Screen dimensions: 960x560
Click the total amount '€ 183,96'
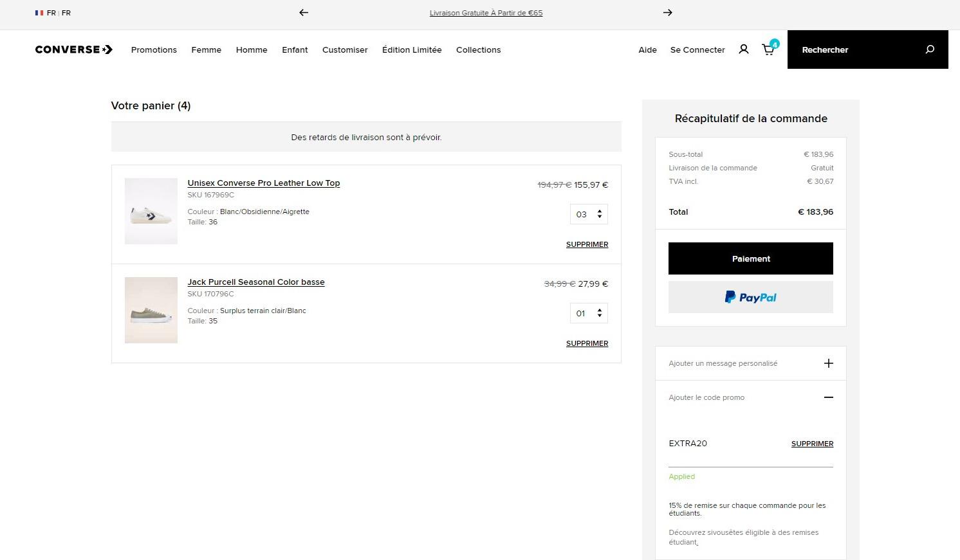(x=815, y=212)
